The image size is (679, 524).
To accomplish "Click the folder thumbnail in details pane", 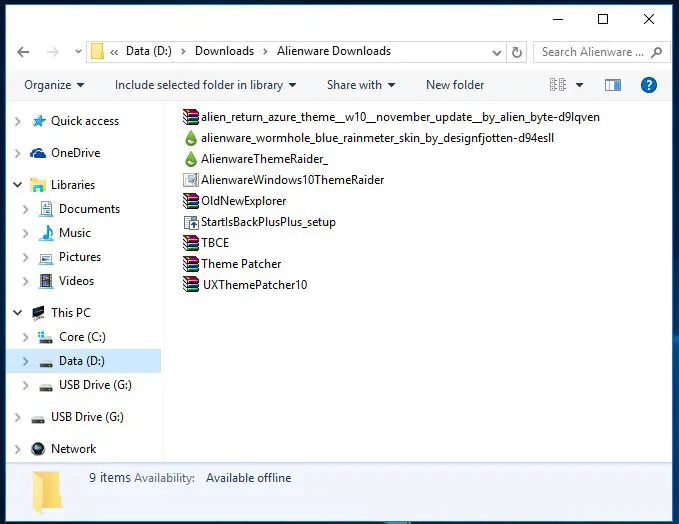I will [46, 492].
